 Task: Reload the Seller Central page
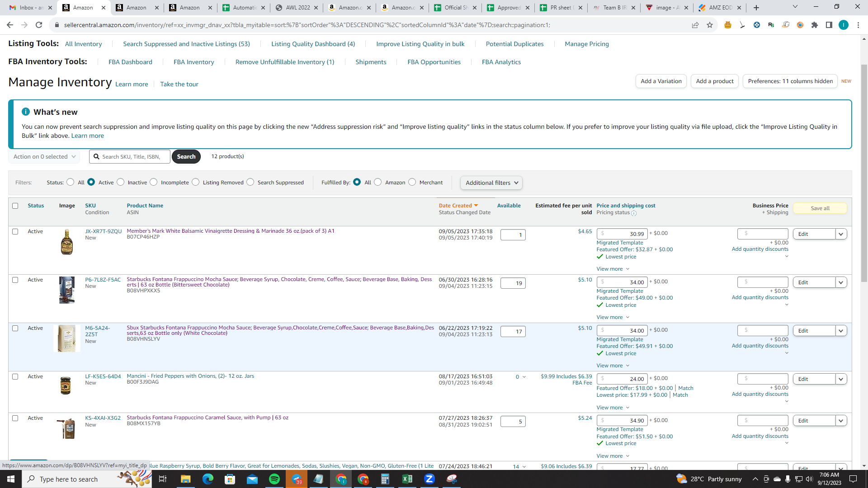(x=39, y=25)
